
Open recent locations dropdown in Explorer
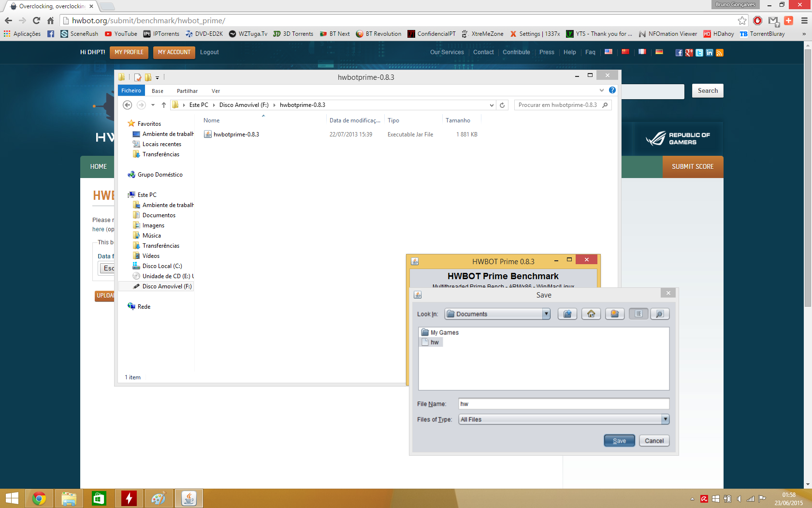pos(153,105)
